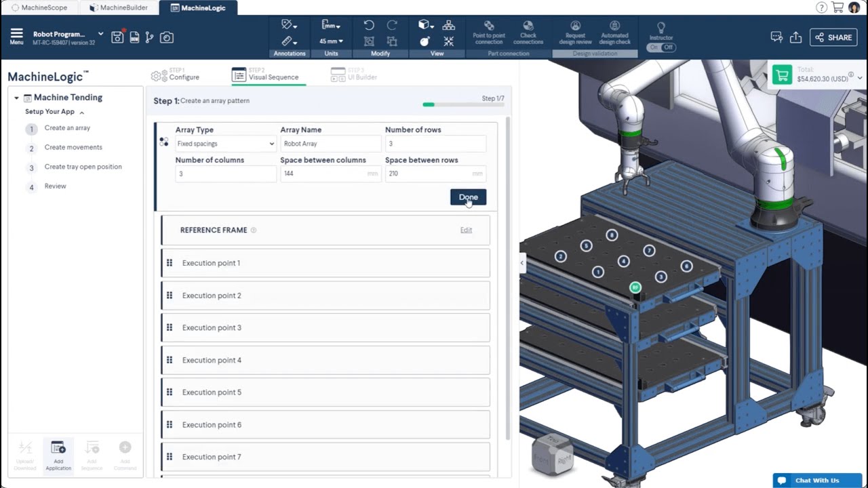Run Automated design check

tap(614, 33)
